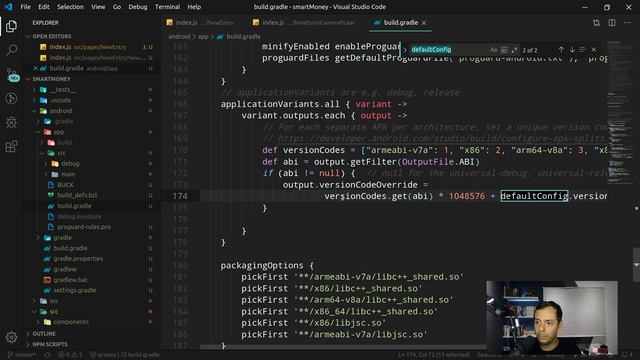This screenshot has width=640, height=360.
Task: Open gradlew.bat in explorer tree
Action: point(70,280)
